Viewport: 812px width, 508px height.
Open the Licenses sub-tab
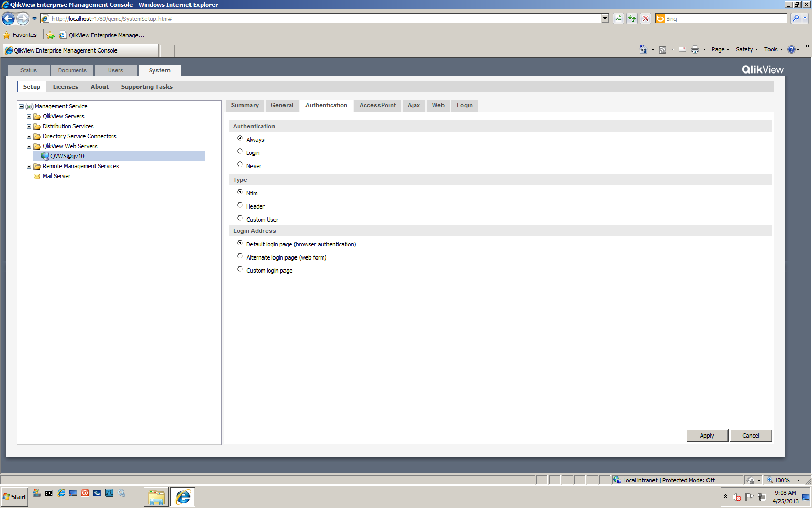click(66, 87)
